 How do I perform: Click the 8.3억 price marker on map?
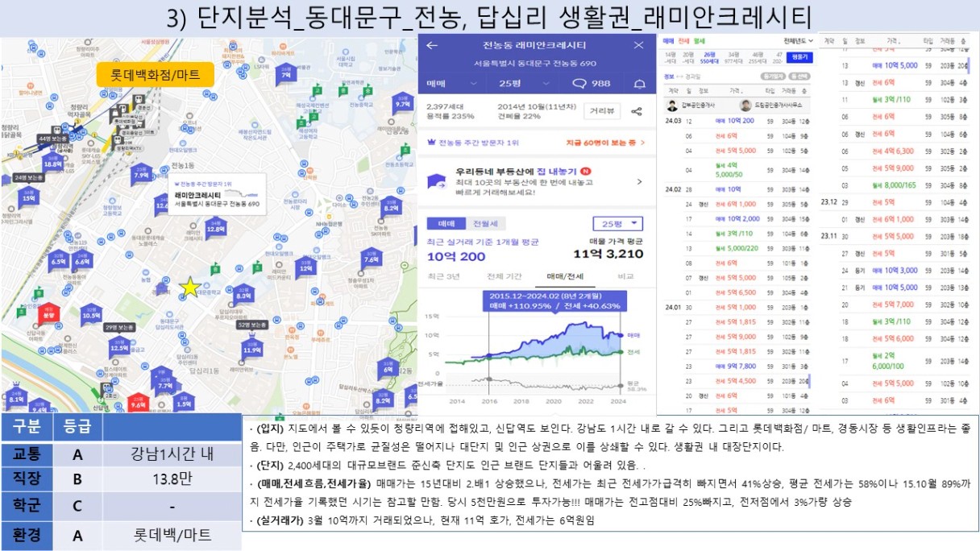pos(243,293)
